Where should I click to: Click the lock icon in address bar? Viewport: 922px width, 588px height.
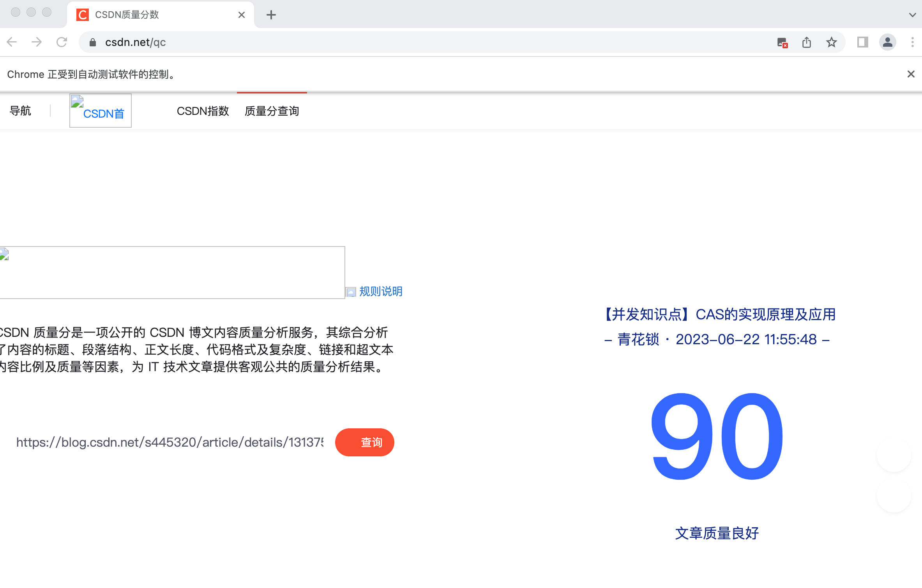tap(93, 42)
